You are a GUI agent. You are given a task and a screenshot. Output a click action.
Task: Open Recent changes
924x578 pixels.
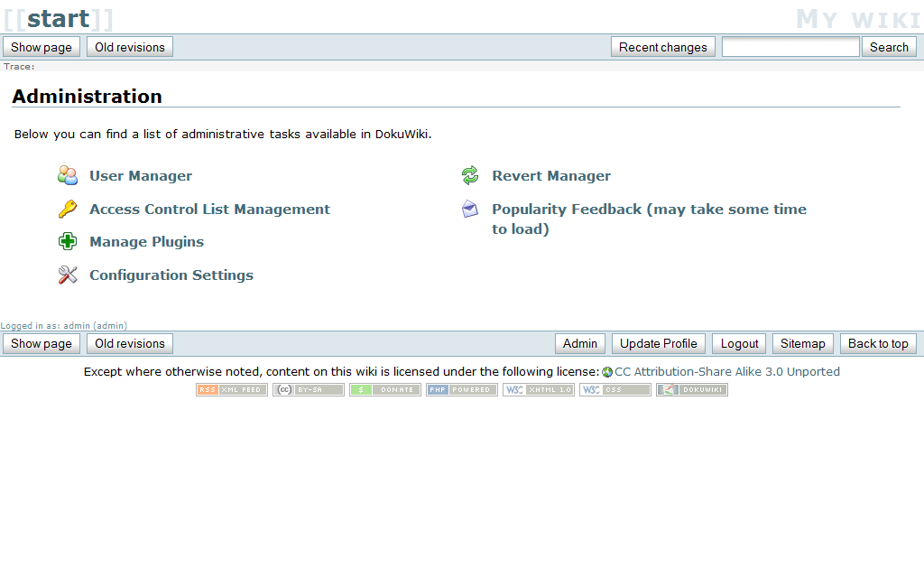pos(663,47)
